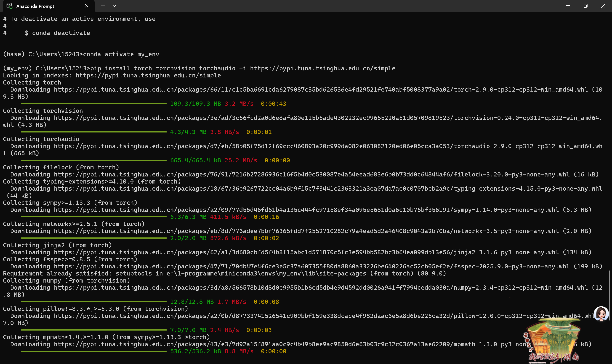Click the torchvision download progress bar
The height and width of the screenshot is (364, 612).
click(94, 132)
